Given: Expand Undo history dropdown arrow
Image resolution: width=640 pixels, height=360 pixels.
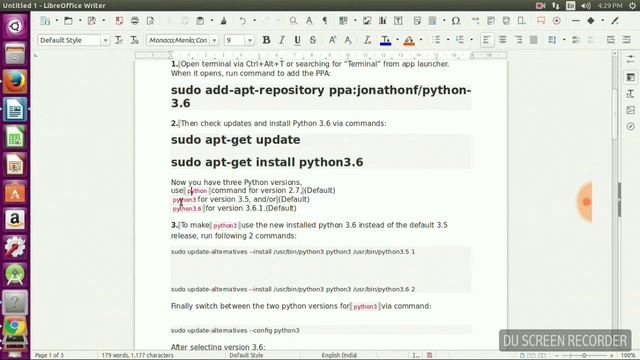Looking at the screenshot, I should click(254, 21).
